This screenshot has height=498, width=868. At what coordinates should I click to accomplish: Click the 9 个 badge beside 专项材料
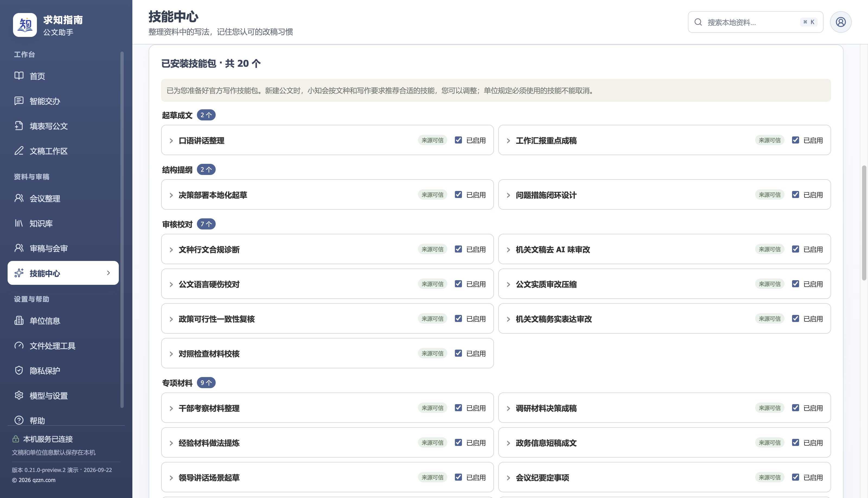[206, 382]
